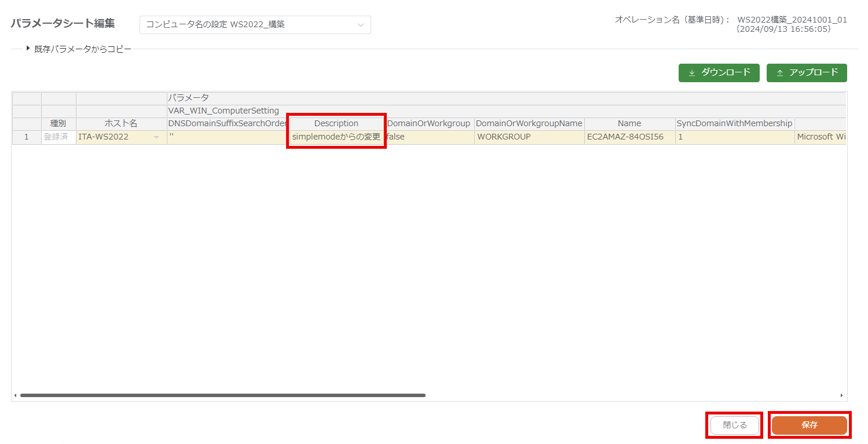Select row number 1 header
This screenshot has width=868, height=444.
pyautogui.click(x=26, y=137)
